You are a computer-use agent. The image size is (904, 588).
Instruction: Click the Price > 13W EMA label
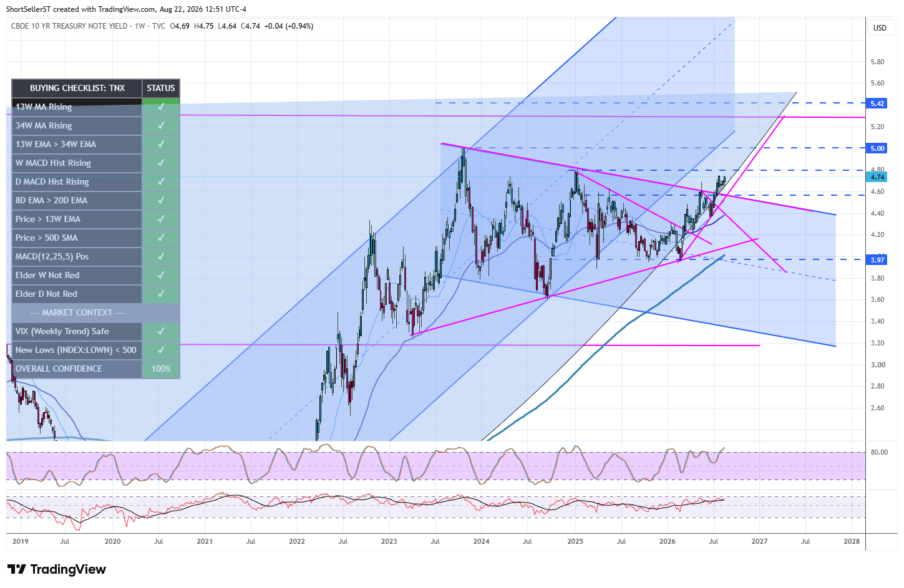coord(48,219)
